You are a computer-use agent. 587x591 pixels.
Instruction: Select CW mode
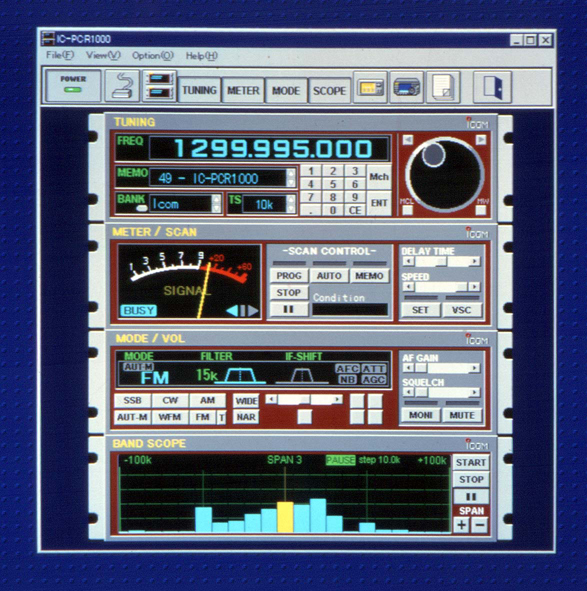(x=170, y=400)
